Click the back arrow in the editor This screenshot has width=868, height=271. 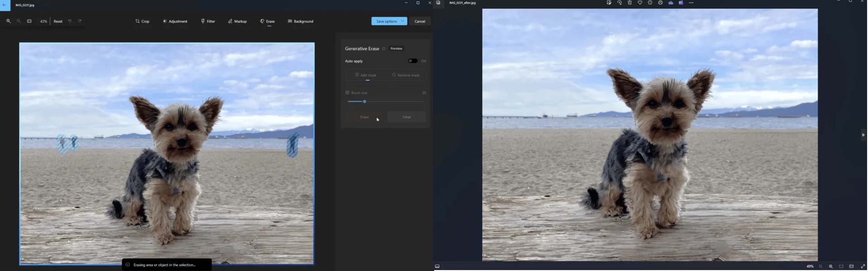(5, 5)
